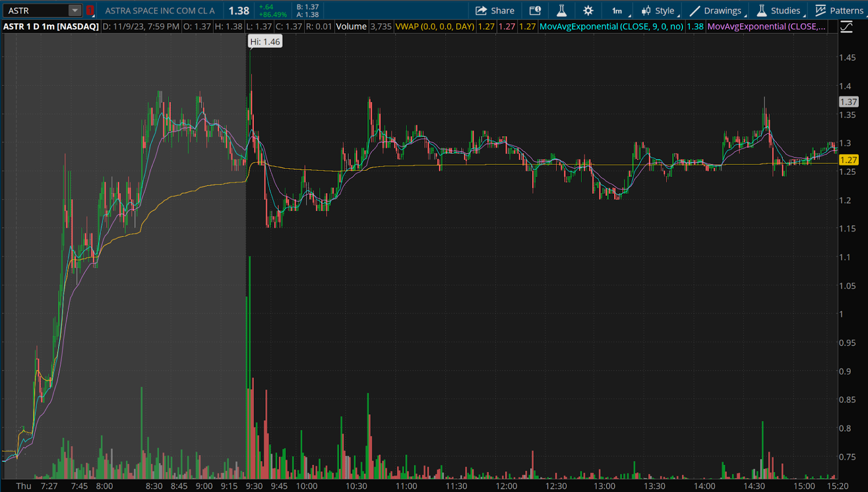Click the bid quote B: 1.37
Image resolution: width=868 pixels, height=492 pixels.
[x=308, y=7]
